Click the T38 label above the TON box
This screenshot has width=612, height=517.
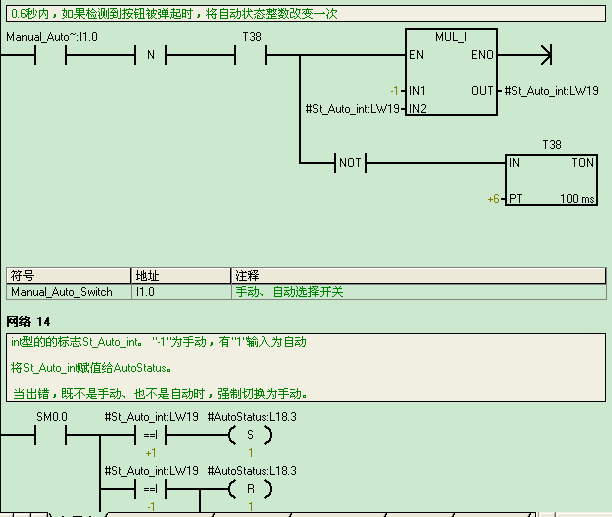click(552, 145)
